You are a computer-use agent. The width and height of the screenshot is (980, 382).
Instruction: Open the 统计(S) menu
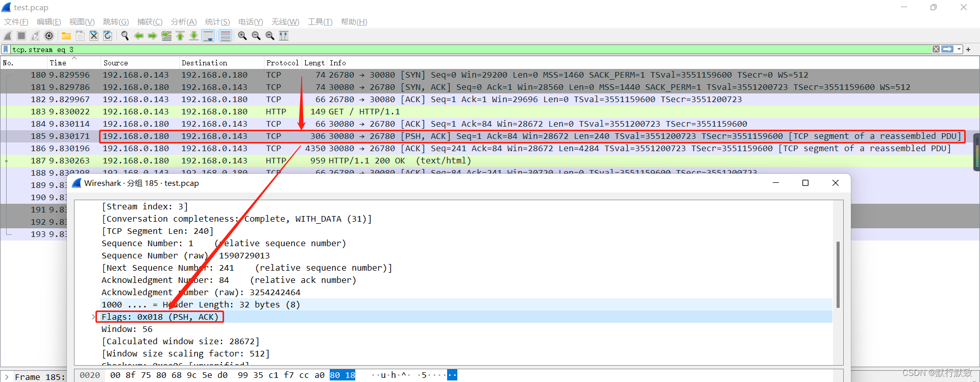point(217,22)
